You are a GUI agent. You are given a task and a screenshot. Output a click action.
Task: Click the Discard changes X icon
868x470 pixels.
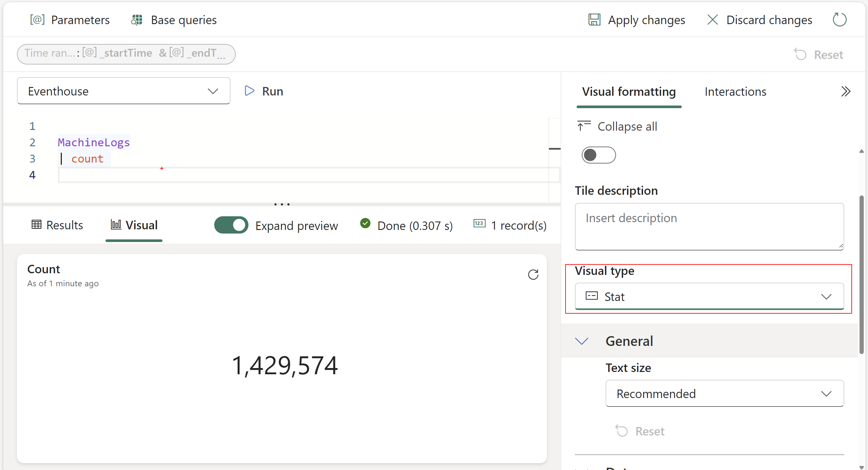pyautogui.click(x=712, y=20)
